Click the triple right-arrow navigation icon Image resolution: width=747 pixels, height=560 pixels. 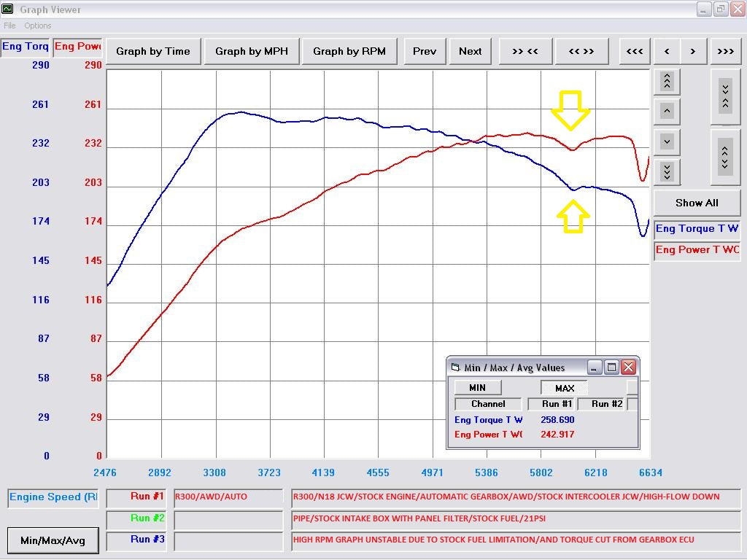[x=725, y=51]
